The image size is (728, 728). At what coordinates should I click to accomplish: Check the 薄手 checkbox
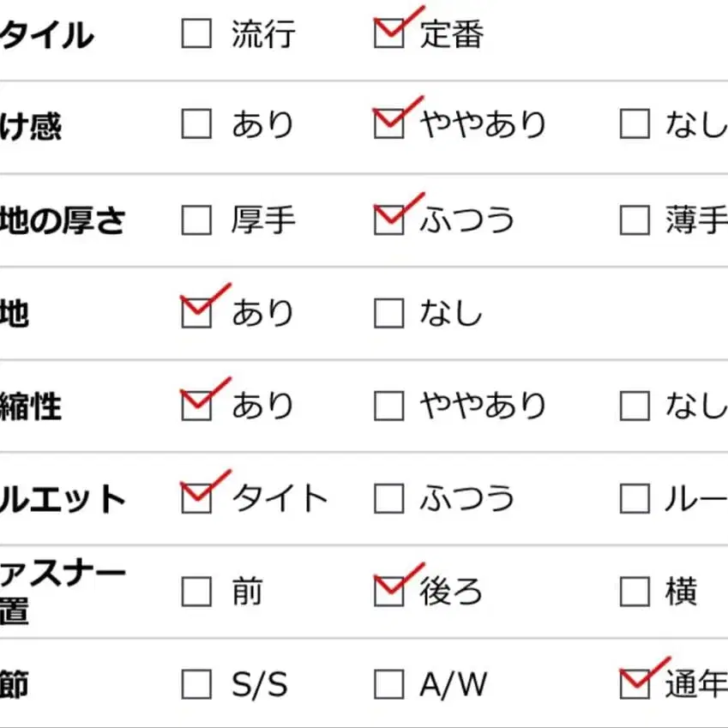[635, 220]
